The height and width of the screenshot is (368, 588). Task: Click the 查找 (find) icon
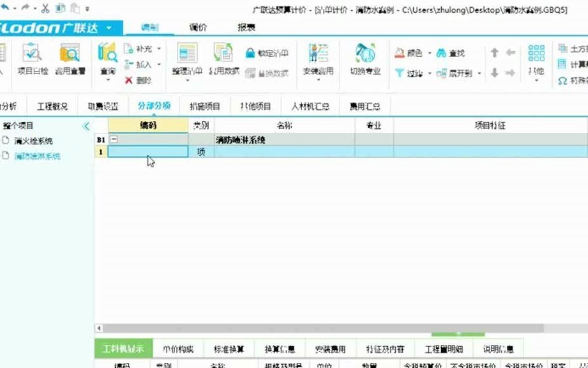coord(451,52)
